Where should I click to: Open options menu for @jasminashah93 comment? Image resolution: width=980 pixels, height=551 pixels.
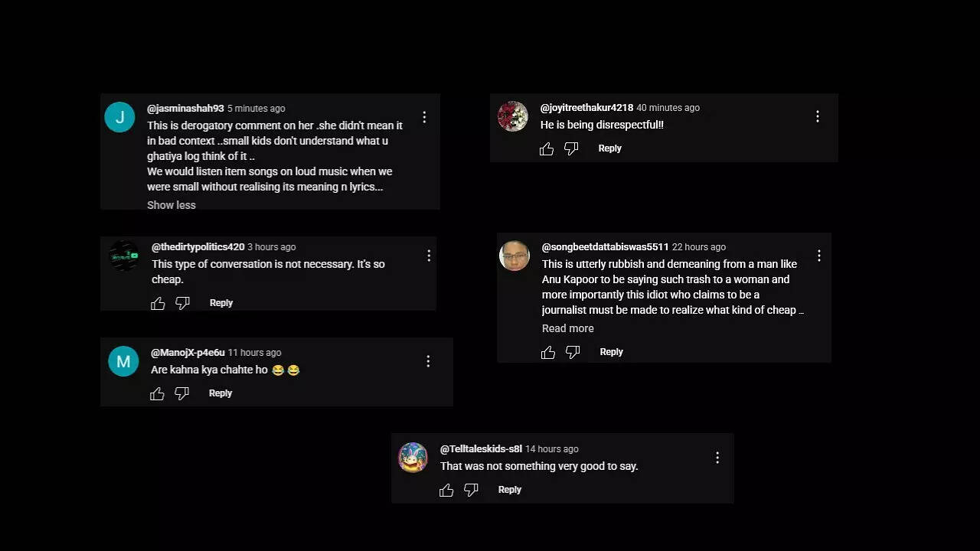[x=424, y=117]
